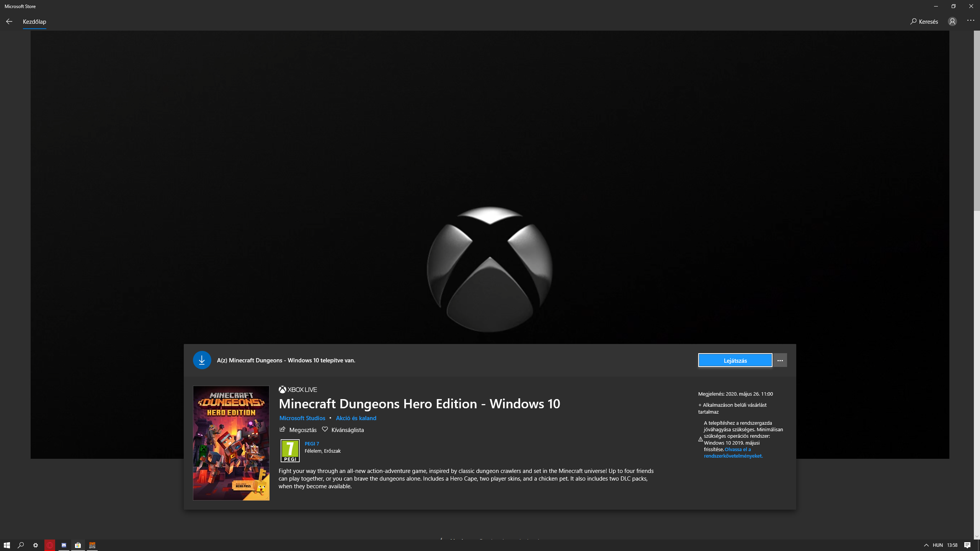This screenshot has width=980, height=551.
Task: Click the warning triangle beside the install notice
Action: tap(700, 439)
